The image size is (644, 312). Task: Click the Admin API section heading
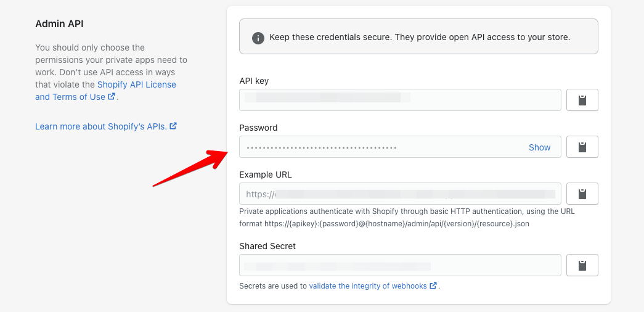click(x=59, y=24)
